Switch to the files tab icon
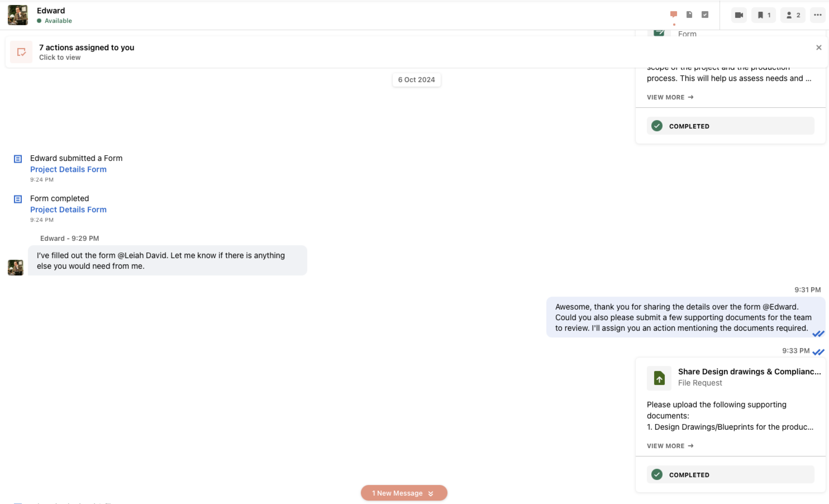Screen dimensions: 829x504 click(x=689, y=15)
